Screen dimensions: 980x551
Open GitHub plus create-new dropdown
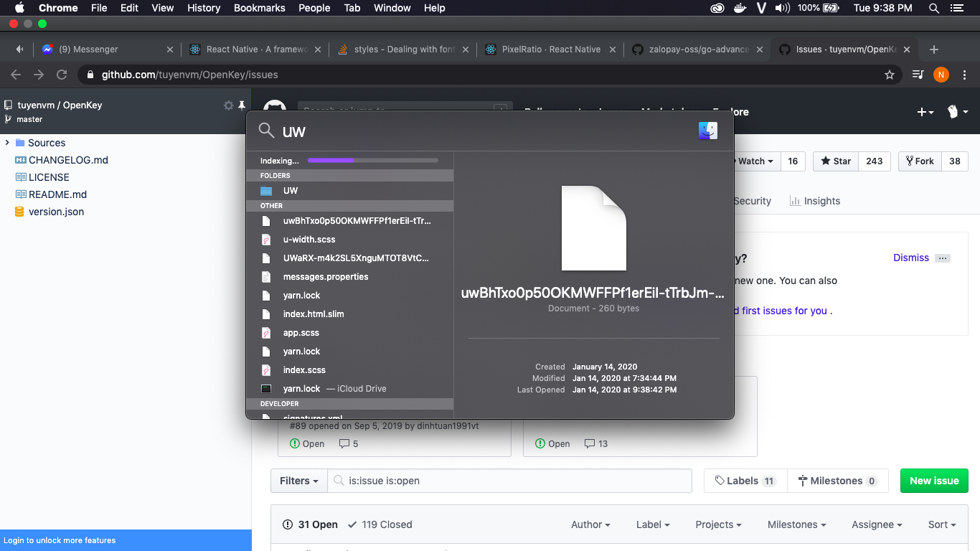pyautogui.click(x=925, y=112)
